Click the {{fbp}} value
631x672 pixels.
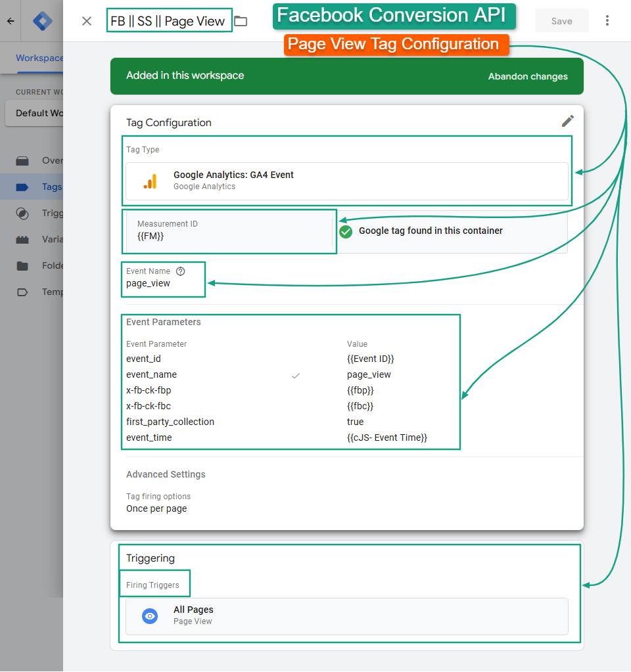360,390
